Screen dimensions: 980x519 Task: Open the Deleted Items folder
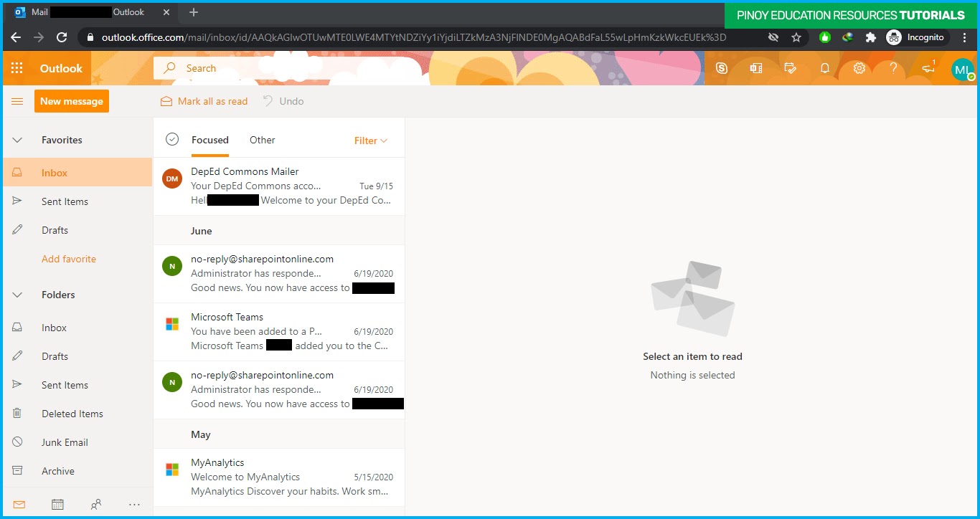(77, 414)
